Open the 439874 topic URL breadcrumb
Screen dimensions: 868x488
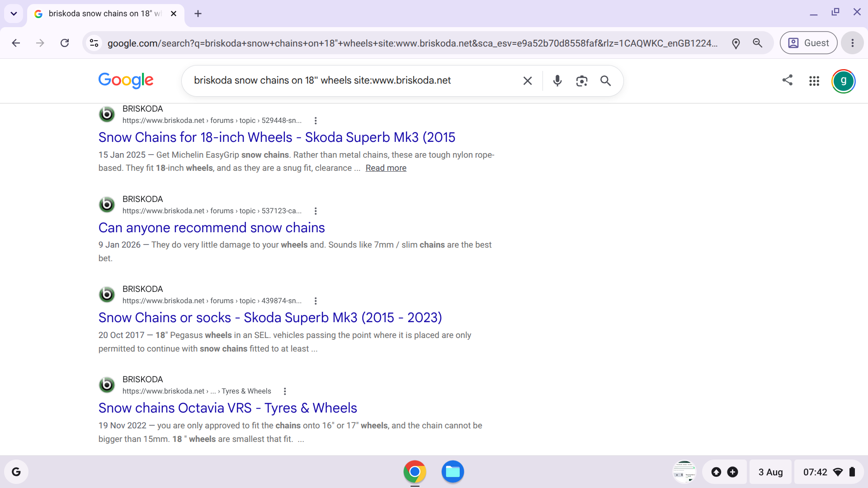[212, 301]
